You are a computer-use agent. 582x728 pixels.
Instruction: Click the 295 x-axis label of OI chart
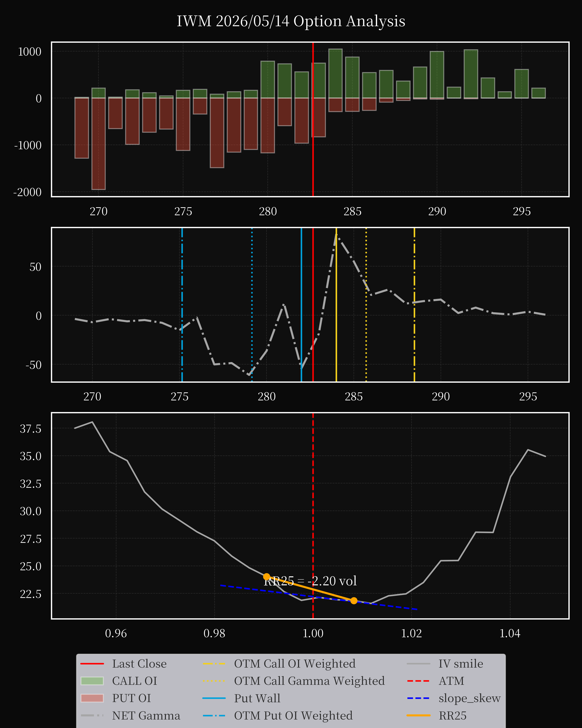coord(522,211)
